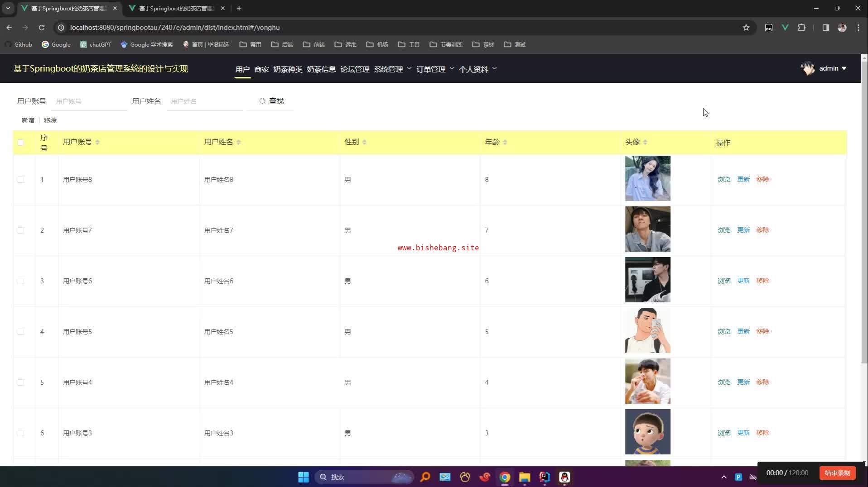The width and height of the screenshot is (868, 487).
Task: Click 更新 for user 用户账号7
Action: (743, 230)
